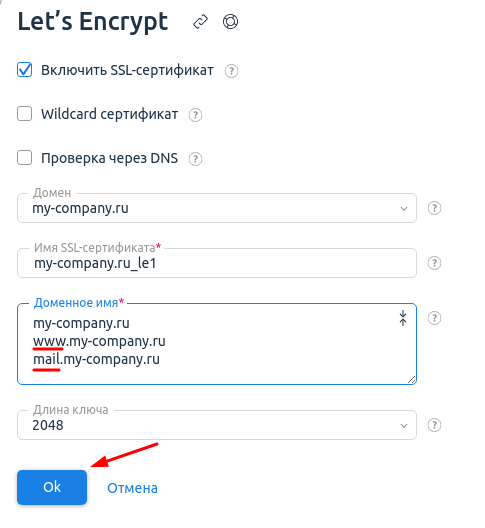Show hint for Проверка через DNS

pos(195,159)
